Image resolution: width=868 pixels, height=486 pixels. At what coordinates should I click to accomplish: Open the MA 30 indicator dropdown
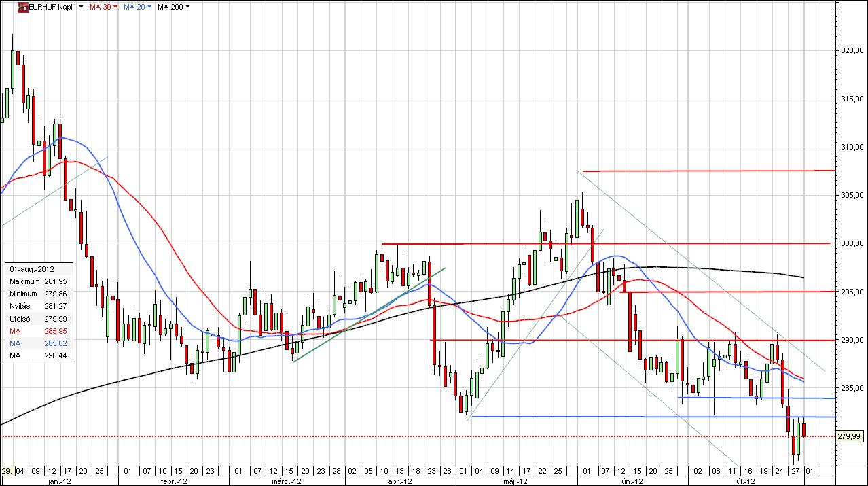[114, 7]
